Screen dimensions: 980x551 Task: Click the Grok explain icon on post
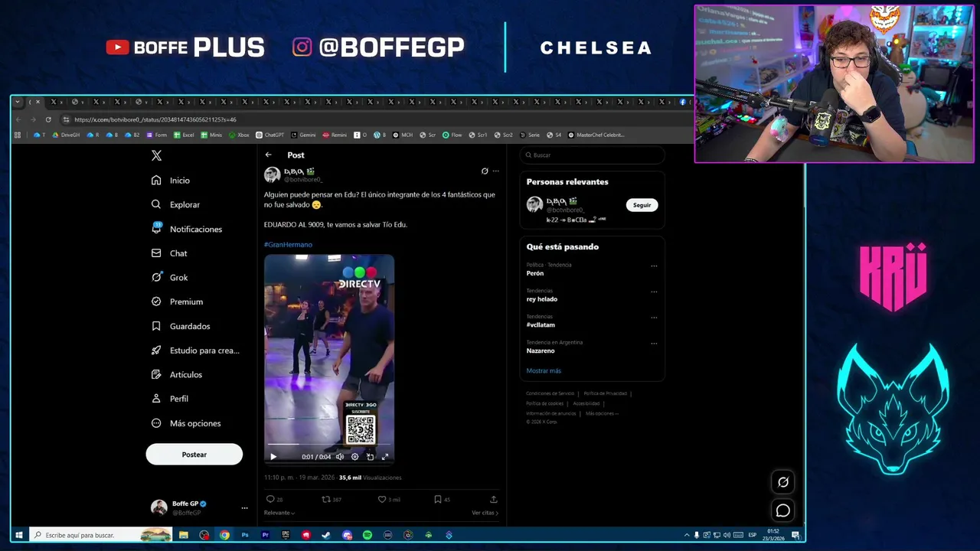click(x=485, y=171)
